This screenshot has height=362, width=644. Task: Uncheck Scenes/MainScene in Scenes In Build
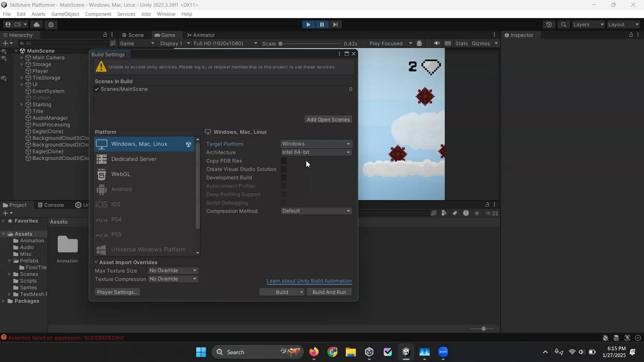(97, 89)
